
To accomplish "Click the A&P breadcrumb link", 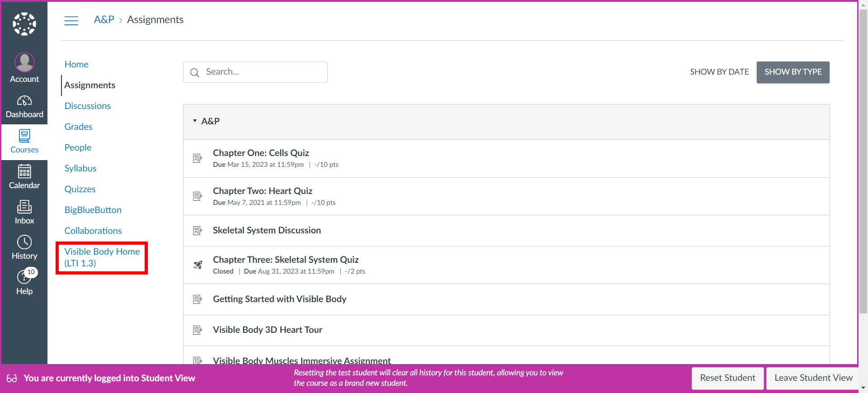I will pyautogui.click(x=104, y=19).
